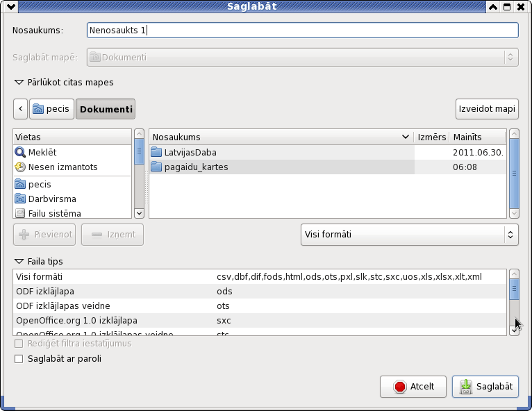532x411 pixels.
Task: Click the places list scroll down arrow
Action: tap(139, 213)
